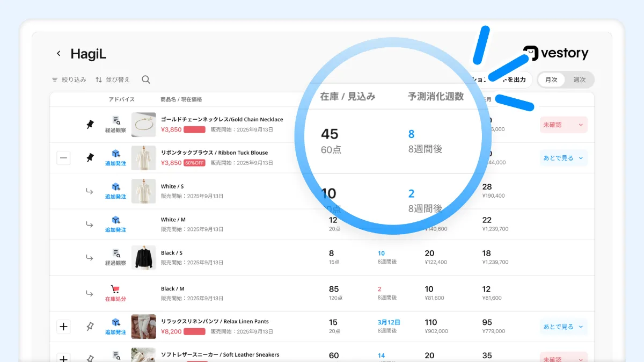This screenshot has width=644, height=362.
Task: Open the Gold Chain Necklace product thumbnail
Action: tap(143, 125)
